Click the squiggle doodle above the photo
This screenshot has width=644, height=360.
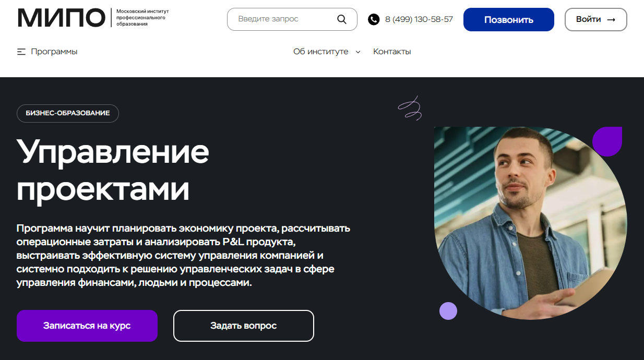[410, 108]
